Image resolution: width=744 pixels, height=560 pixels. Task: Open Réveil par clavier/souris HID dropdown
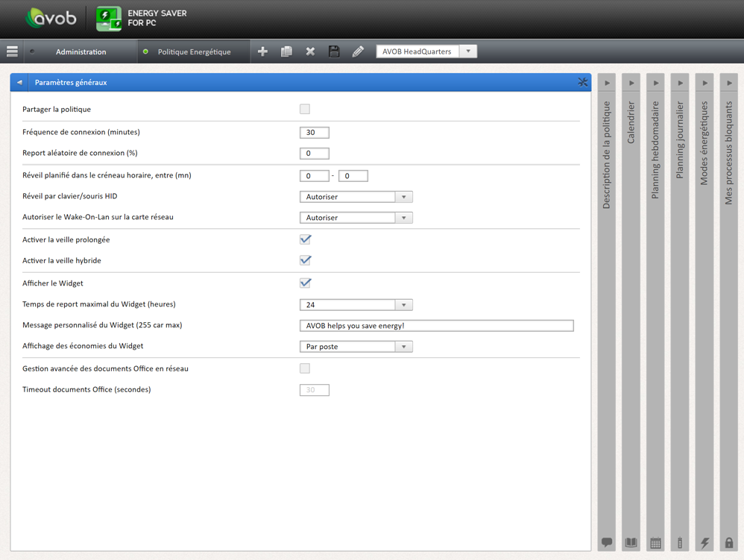tap(356, 196)
